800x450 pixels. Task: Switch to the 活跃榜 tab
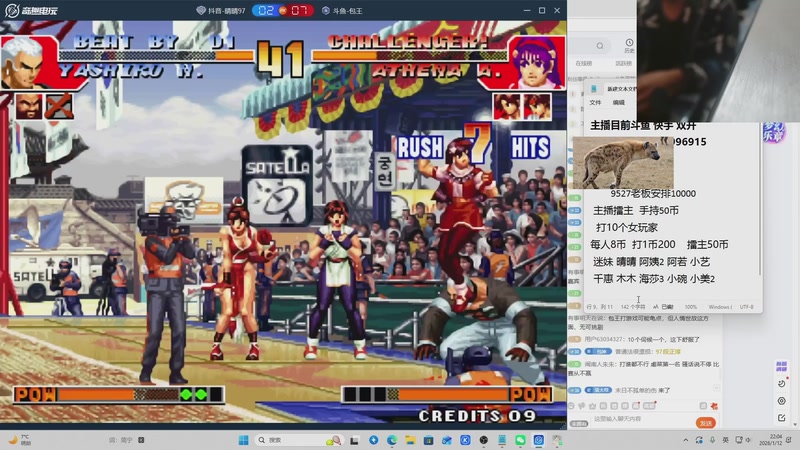(x=623, y=63)
